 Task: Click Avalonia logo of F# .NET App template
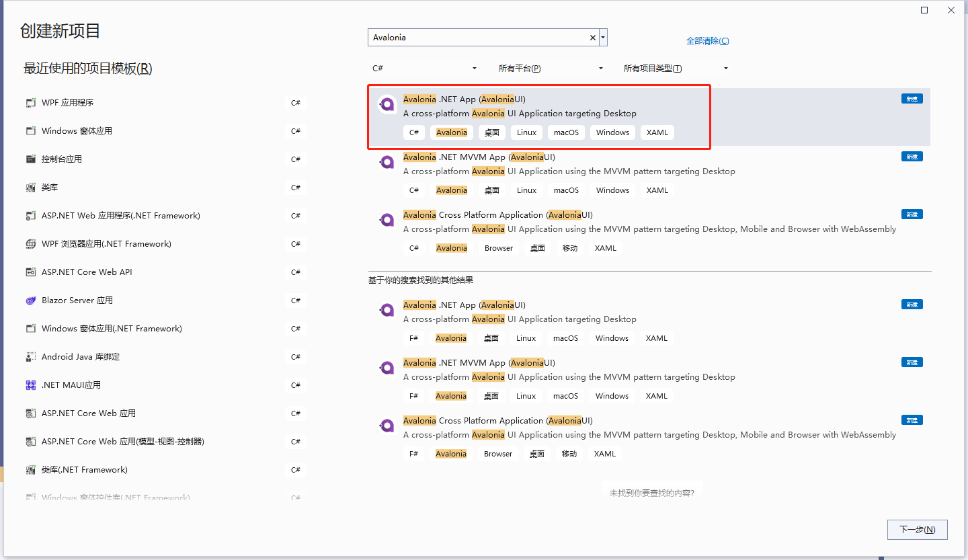tap(387, 310)
